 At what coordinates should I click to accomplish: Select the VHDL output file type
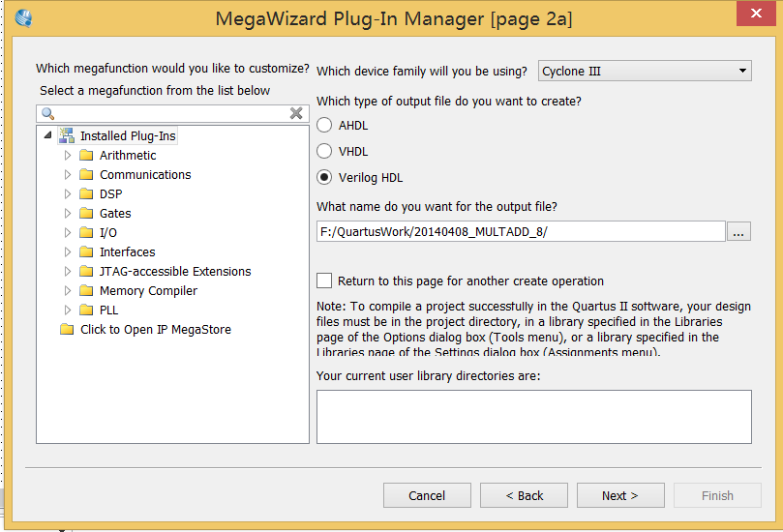[x=324, y=151]
